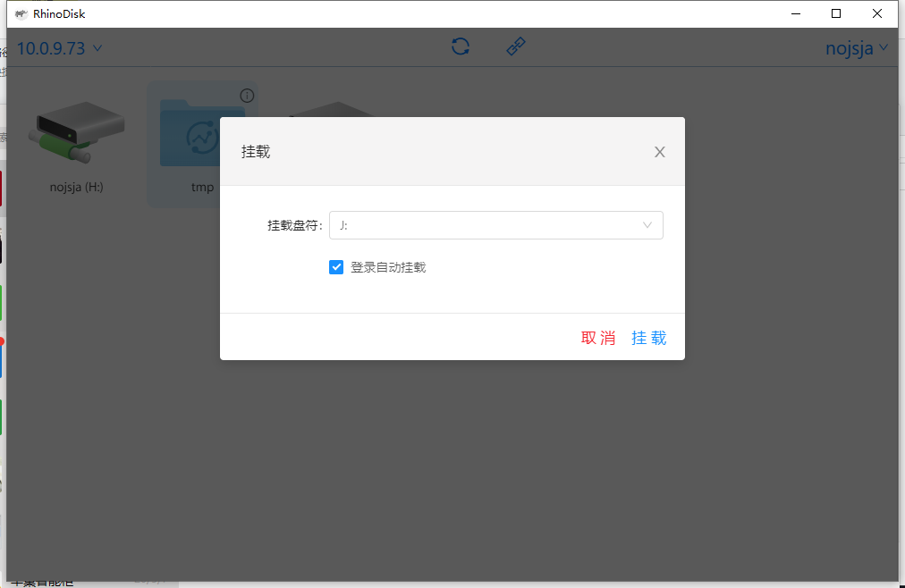
Task: Click the chain link connection icon
Action: (x=516, y=46)
